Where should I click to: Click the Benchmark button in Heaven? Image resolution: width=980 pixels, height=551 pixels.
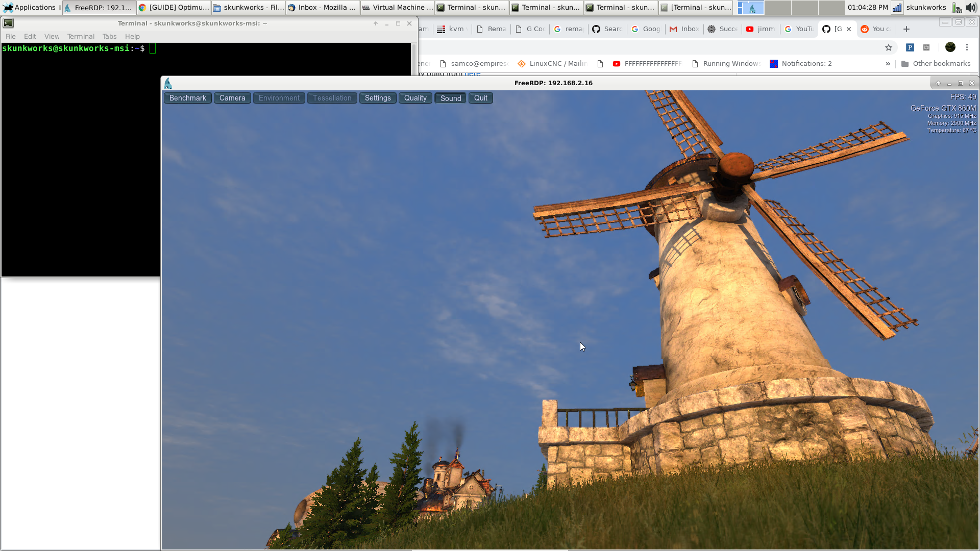click(x=187, y=98)
